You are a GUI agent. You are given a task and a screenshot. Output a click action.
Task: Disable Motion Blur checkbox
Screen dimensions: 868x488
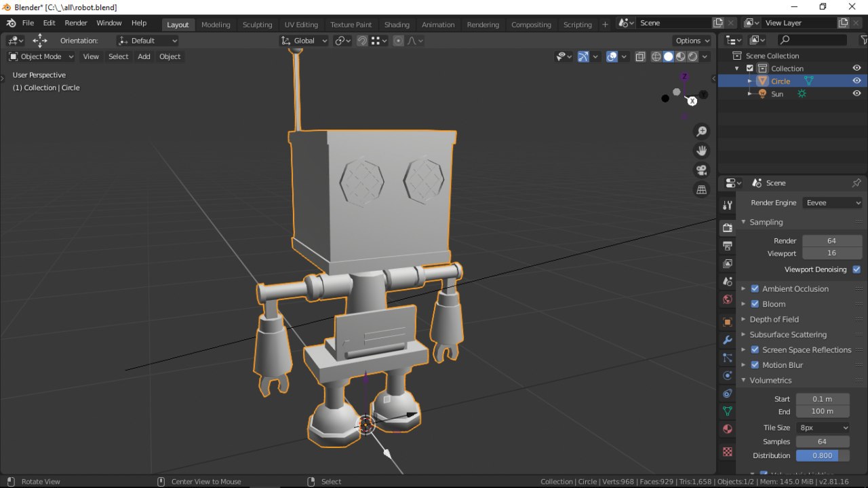[x=755, y=365]
